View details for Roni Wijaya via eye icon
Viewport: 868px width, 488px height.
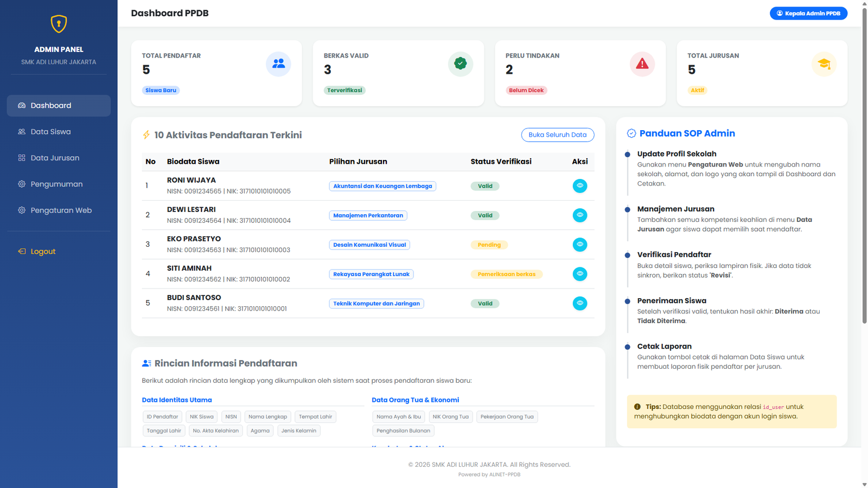[x=579, y=186]
